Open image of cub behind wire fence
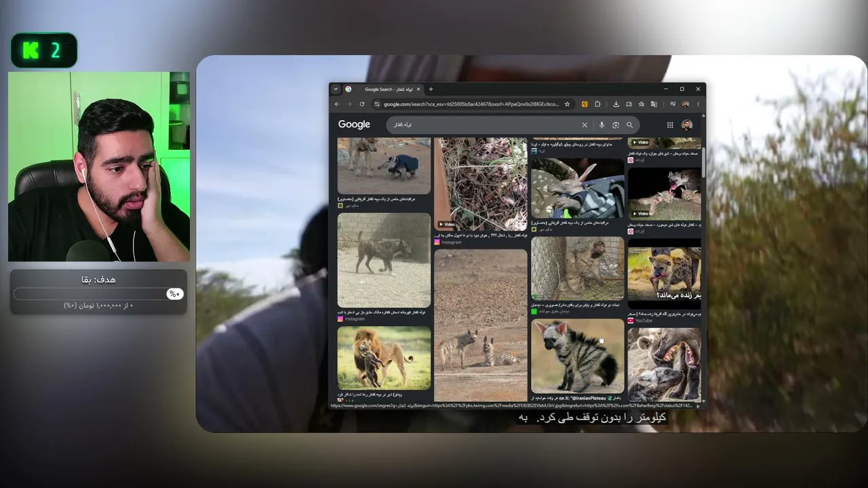The image size is (868, 488). coord(577,268)
